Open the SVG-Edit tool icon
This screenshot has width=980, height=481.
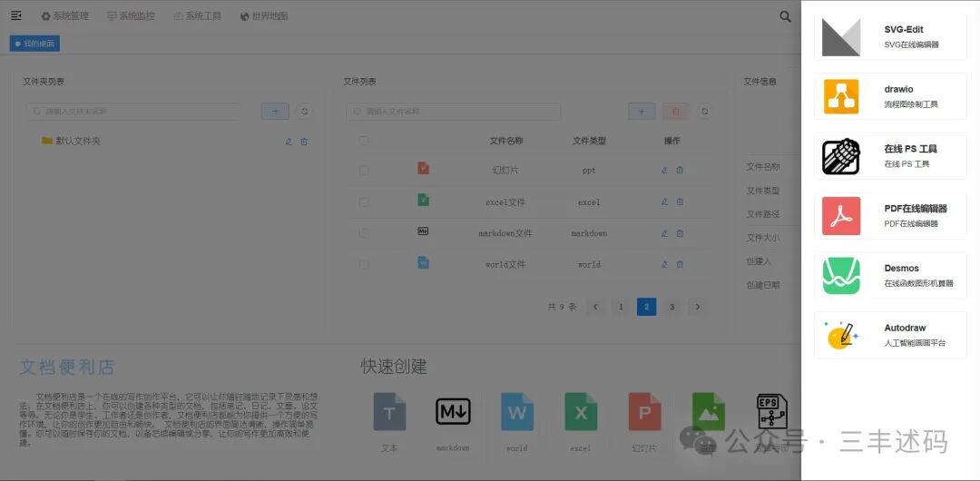(840, 37)
